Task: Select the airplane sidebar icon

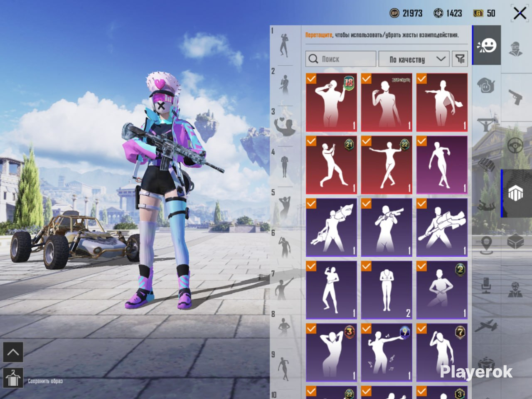Action: coord(486,326)
